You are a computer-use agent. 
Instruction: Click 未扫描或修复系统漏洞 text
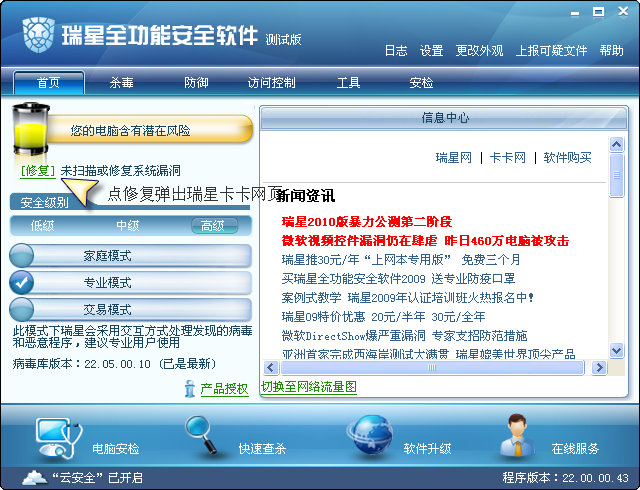pyautogui.click(x=120, y=171)
